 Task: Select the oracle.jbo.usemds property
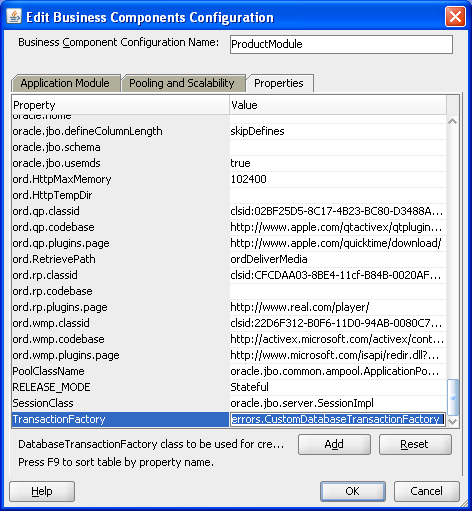(121, 163)
